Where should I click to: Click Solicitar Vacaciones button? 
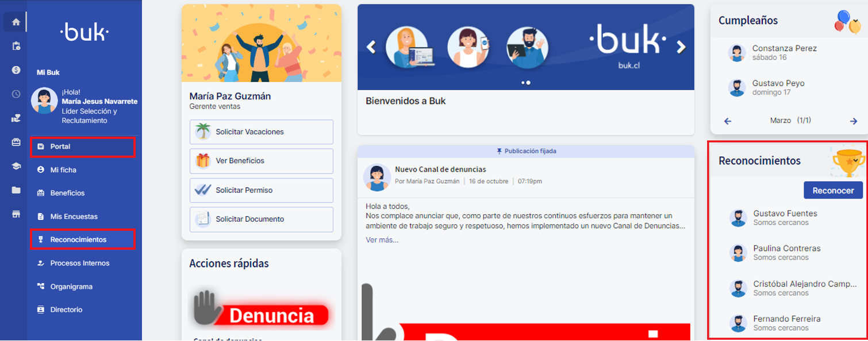click(x=262, y=131)
